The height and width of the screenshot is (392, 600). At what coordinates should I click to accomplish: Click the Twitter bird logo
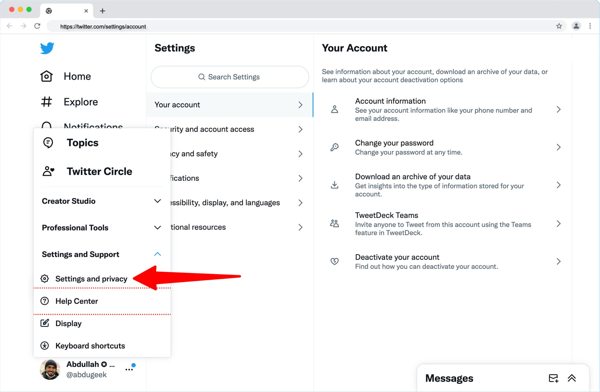(47, 48)
